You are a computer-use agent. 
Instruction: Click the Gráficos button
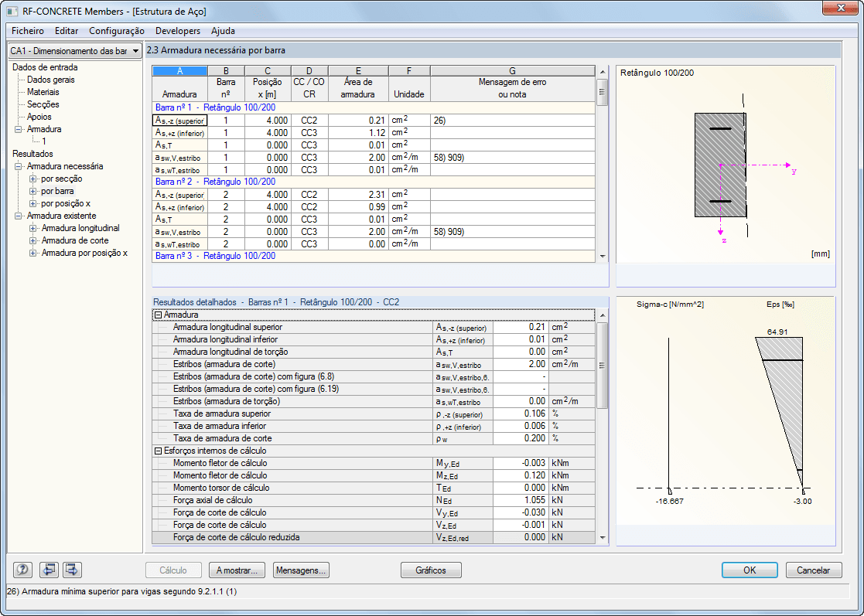click(x=431, y=570)
